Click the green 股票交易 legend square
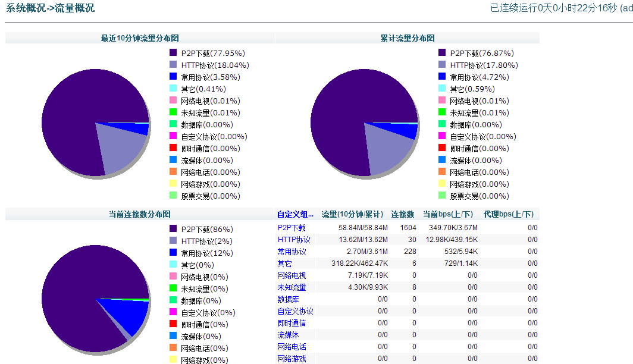This screenshot has height=364, width=633. coord(173,196)
